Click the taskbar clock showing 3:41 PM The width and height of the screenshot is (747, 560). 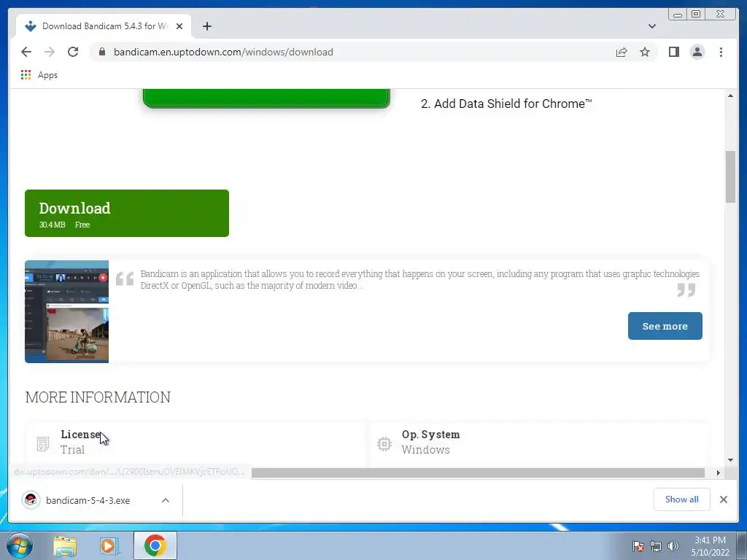click(710, 546)
